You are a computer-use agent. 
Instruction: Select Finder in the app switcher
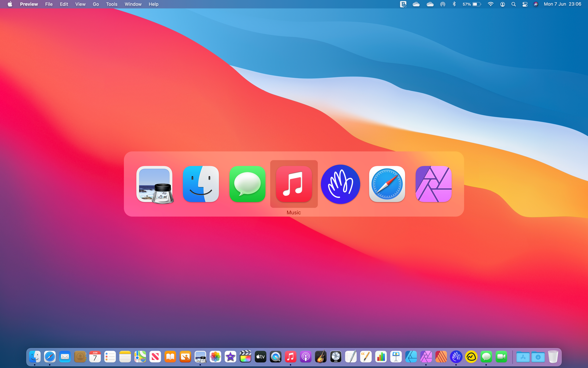[201, 184]
